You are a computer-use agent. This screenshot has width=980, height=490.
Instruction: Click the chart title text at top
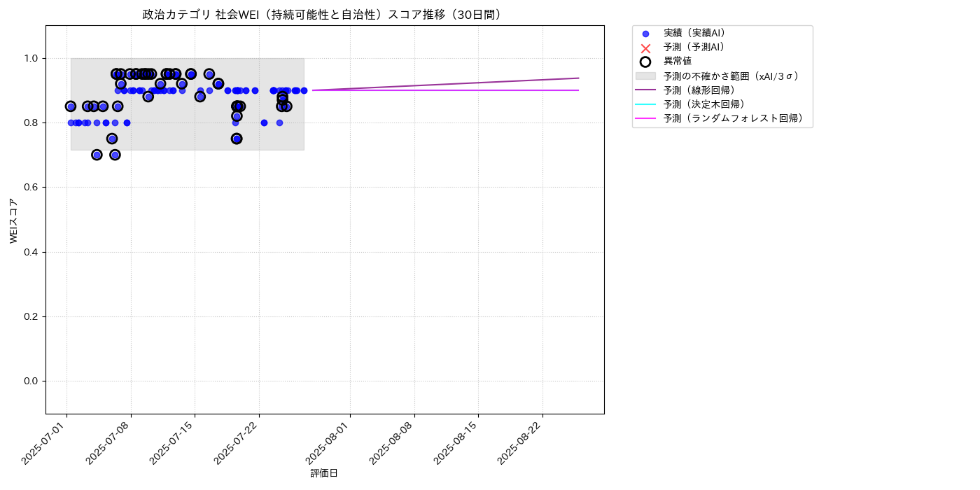click(x=324, y=15)
